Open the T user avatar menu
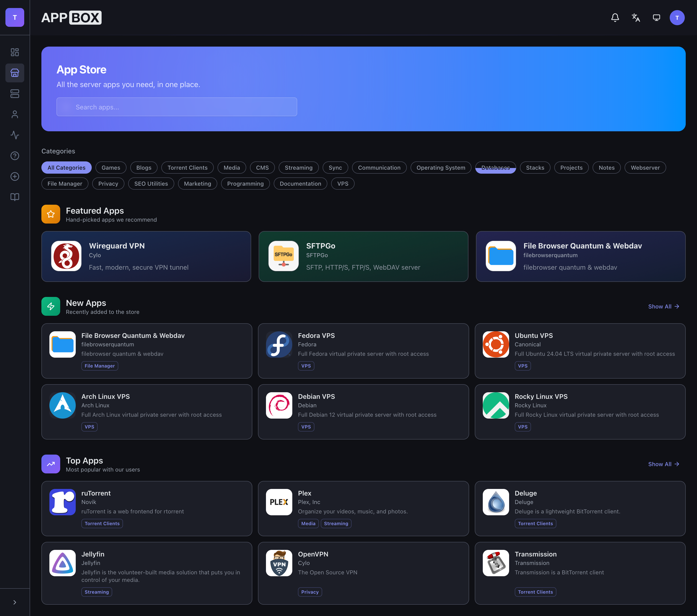This screenshot has height=616, width=697. (x=677, y=17)
